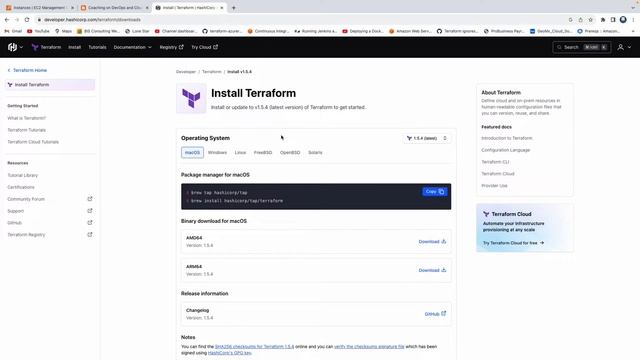The image size is (640, 360).
Task: Open the Maps bookmark
Action: click(x=63, y=31)
